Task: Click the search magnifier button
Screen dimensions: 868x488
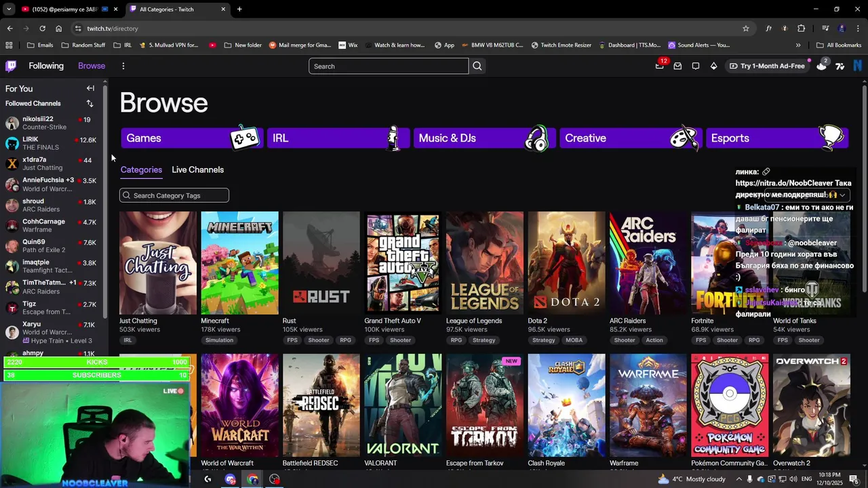Action: 477,66
